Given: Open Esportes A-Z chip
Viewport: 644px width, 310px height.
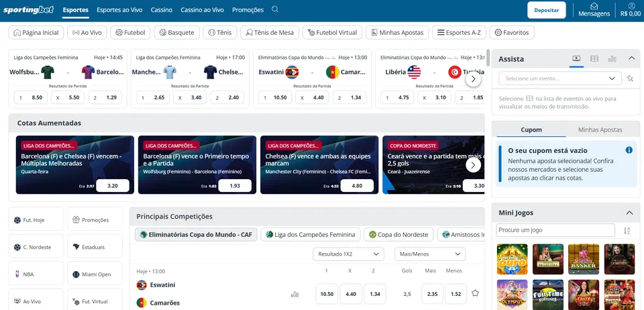Looking at the screenshot, I should pos(459,32).
